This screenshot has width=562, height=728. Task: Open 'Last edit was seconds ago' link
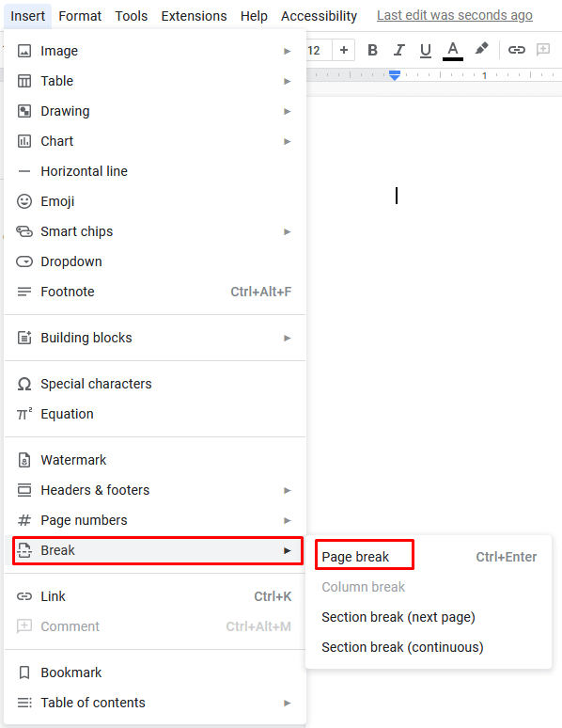click(454, 15)
